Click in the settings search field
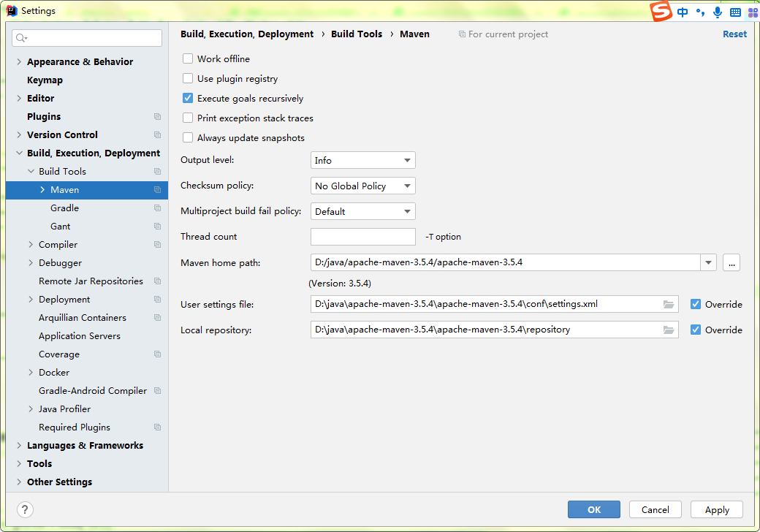The image size is (760, 532). (x=87, y=38)
